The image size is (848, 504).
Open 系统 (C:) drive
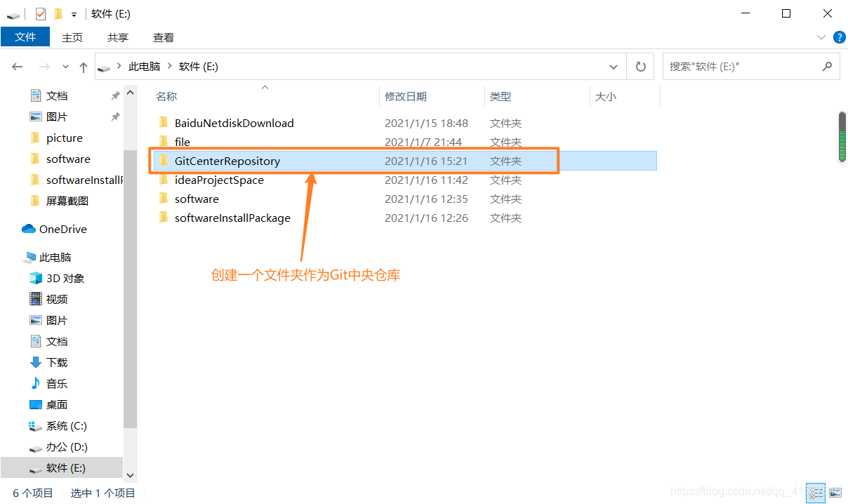pos(66,425)
